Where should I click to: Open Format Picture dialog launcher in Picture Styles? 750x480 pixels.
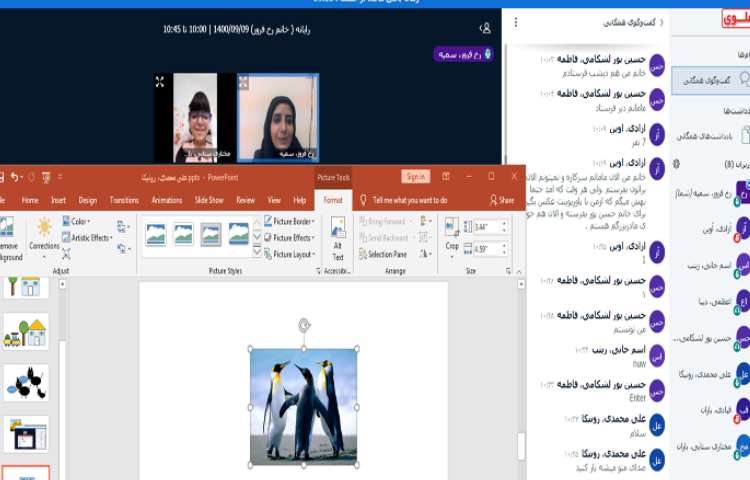point(319,271)
